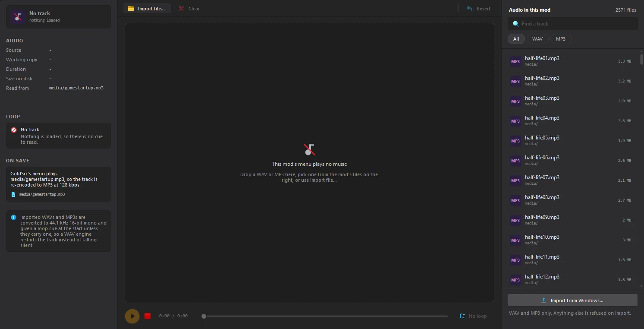The width and height of the screenshot is (644, 329).
Task: Click in the Find a track field
Action: pos(572,24)
